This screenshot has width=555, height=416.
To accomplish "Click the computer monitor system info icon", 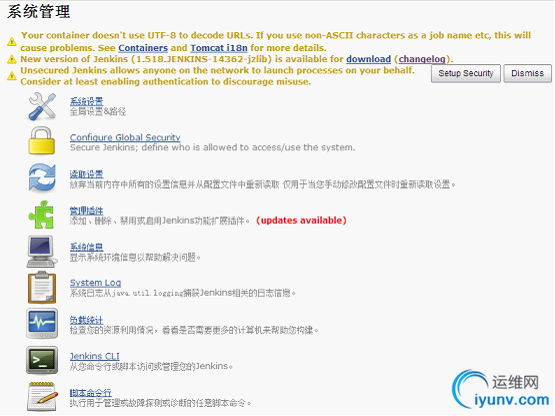I will point(42,252).
